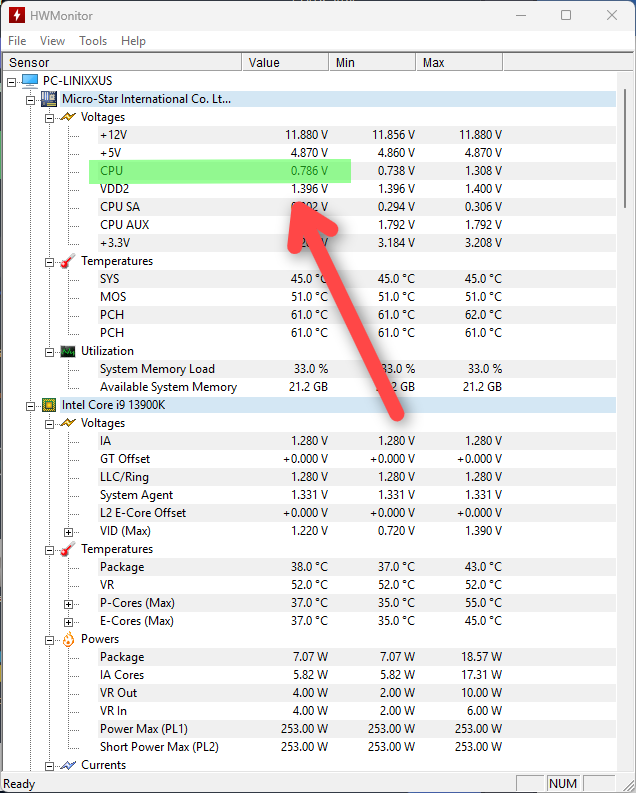The height and width of the screenshot is (793, 636).
Task: Open the File menu
Action: [x=17, y=40]
